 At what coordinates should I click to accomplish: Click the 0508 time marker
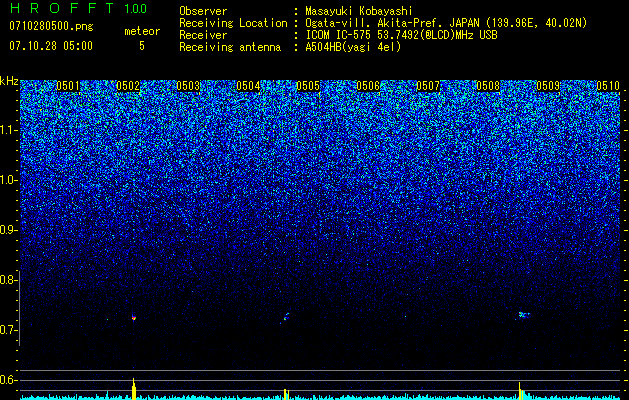point(488,85)
